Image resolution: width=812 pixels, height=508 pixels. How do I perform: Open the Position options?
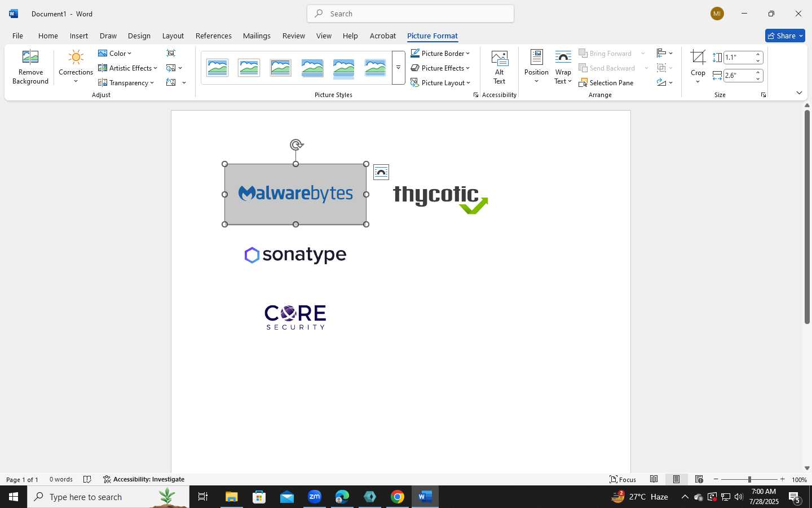[536, 67]
